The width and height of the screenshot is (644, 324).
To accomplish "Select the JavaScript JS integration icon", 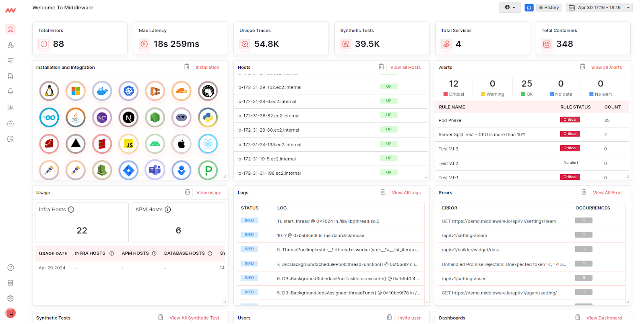I will click(x=128, y=144).
